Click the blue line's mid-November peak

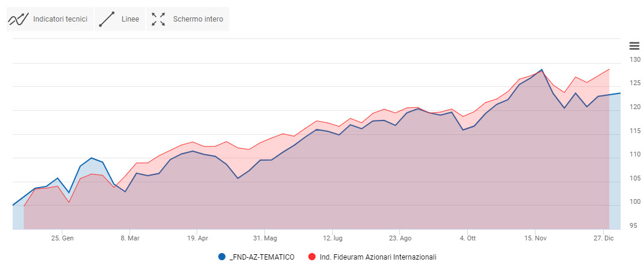pyautogui.click(x=541, y=70)
